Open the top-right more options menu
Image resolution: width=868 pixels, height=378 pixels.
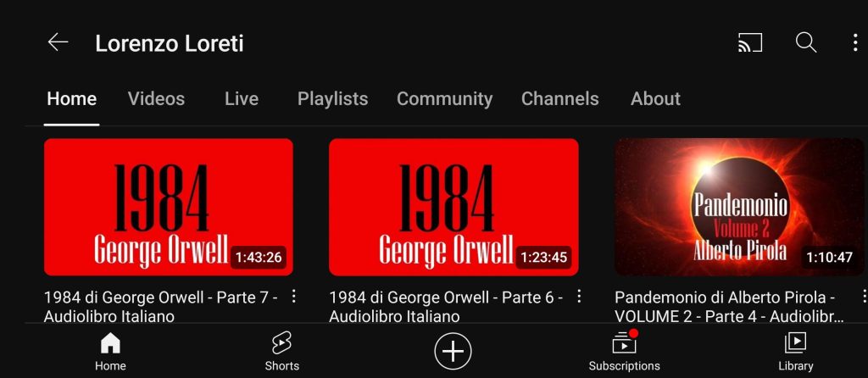click(854, 42)
